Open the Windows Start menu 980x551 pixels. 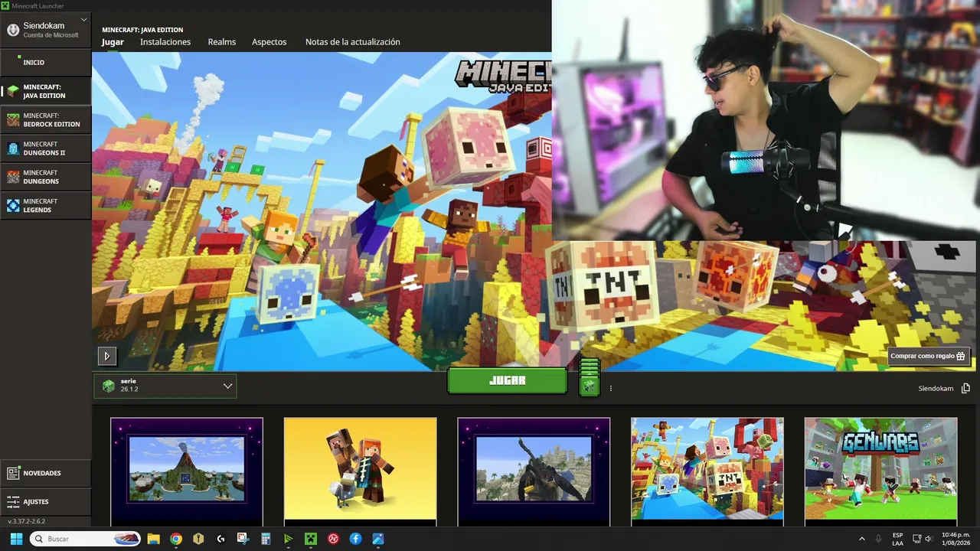[16, 539]
